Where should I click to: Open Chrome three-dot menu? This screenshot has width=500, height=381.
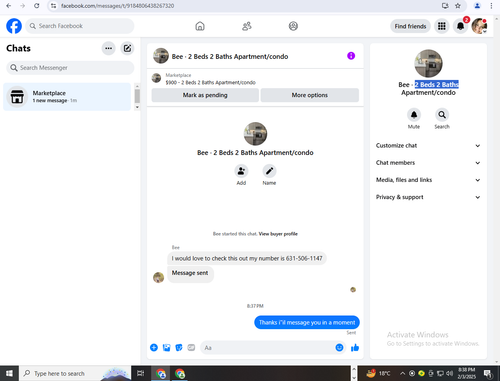(491, 6)
